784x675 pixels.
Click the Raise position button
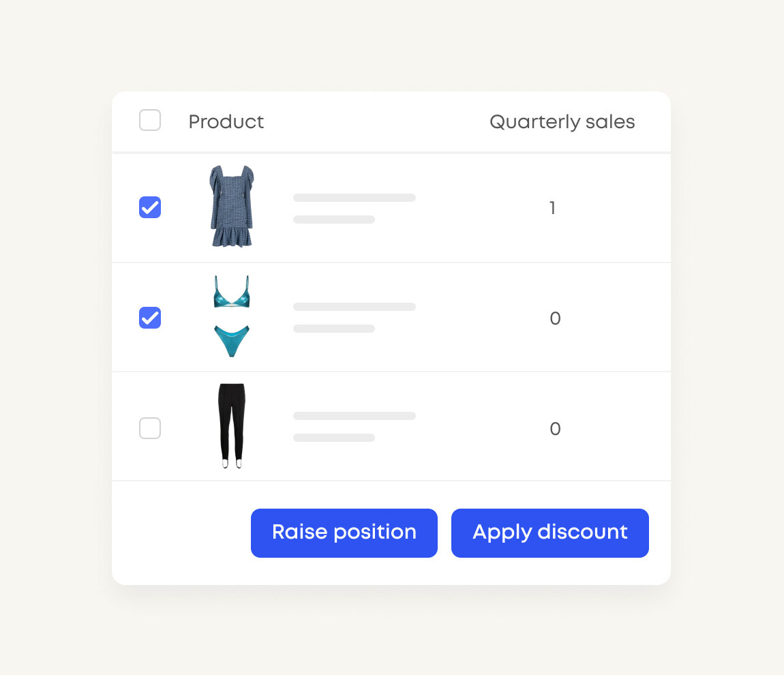(344, 533)
